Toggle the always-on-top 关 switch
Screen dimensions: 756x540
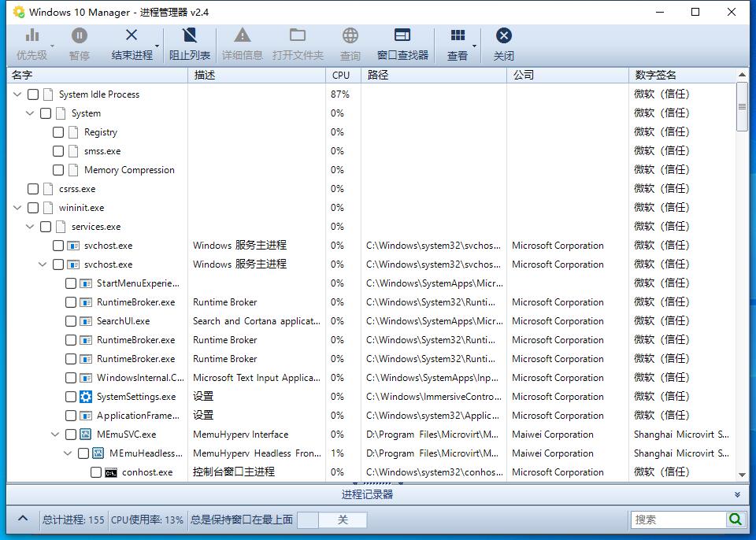click(332, 520)
